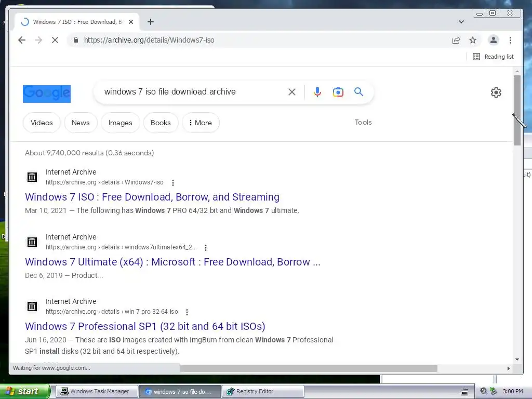Click the browser forward arrow
The height and width of the screenshot is (399, 532).
coord(38,40)
